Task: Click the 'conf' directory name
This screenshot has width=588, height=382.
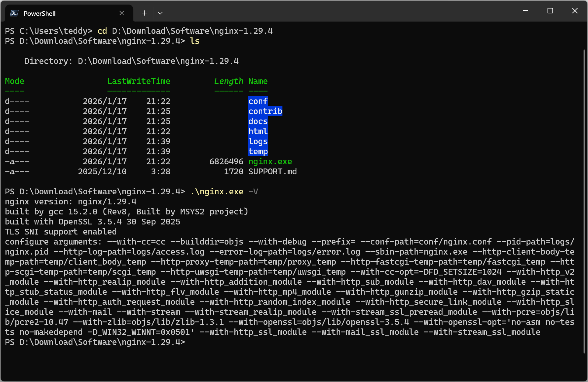Action: (258, 101)
